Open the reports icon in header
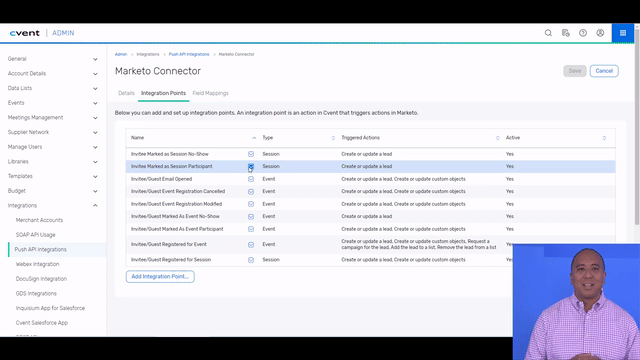 pos(565,33)
